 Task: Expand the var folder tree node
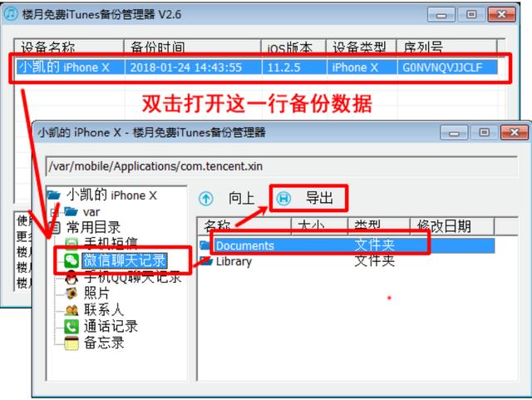coord(53,213)
